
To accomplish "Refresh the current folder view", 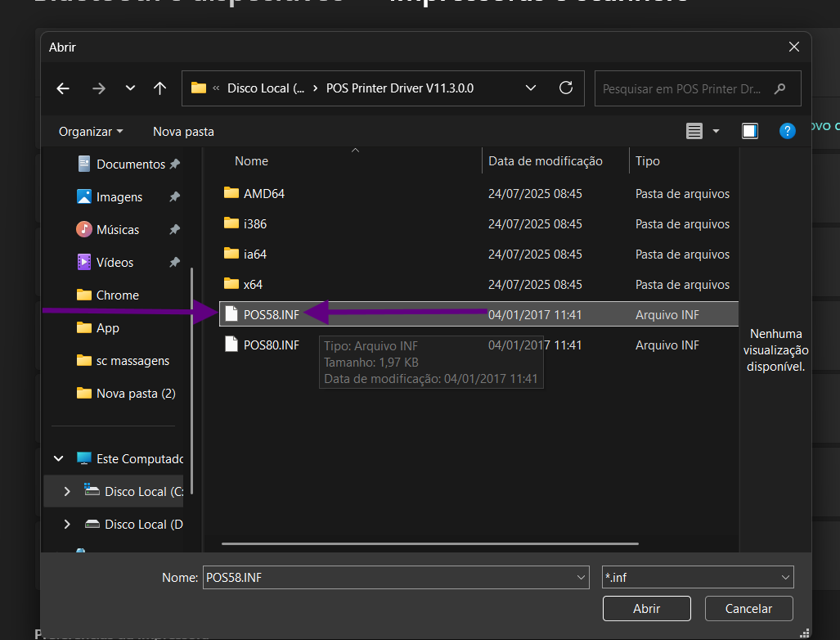I will [565, 88].
